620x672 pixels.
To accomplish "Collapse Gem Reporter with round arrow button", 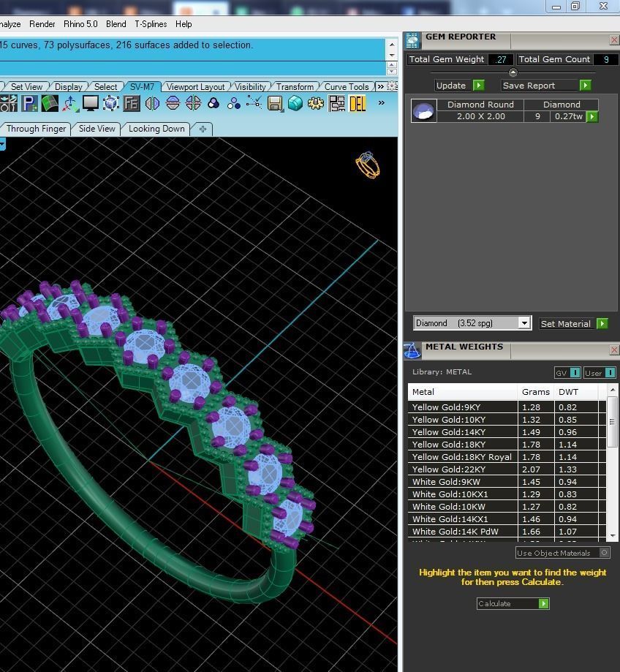I will 513,72.
